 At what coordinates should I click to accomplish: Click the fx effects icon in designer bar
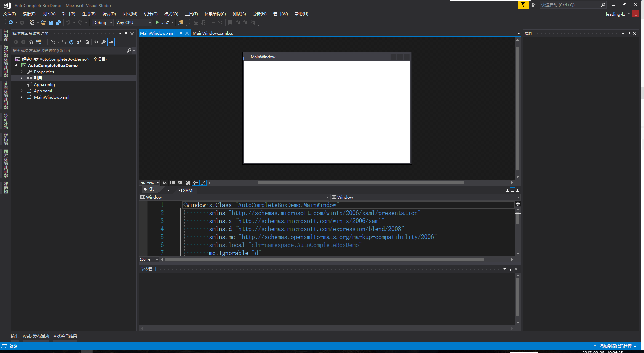tap(165, 183)
